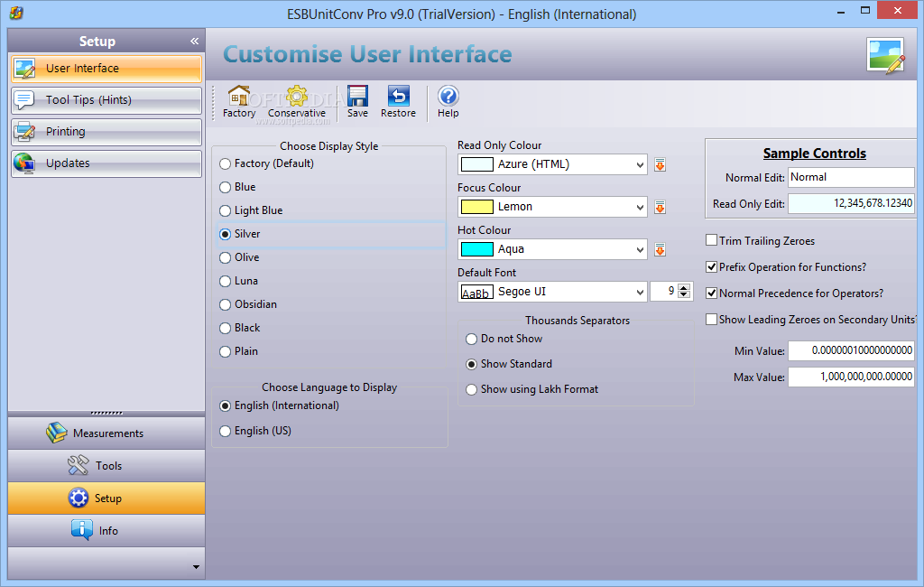Switch to the Tools section
The image size is (924, 587).
click(106, 465)
